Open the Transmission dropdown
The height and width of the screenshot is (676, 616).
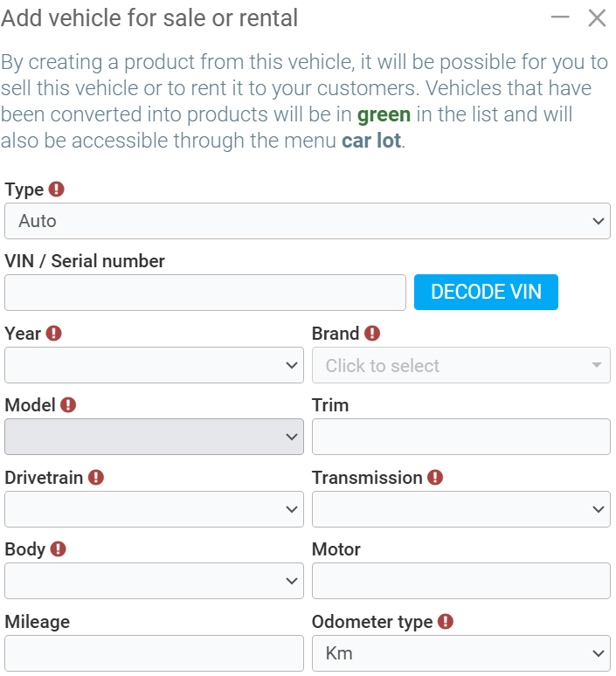pyautogui.click(x=460, y=509)
